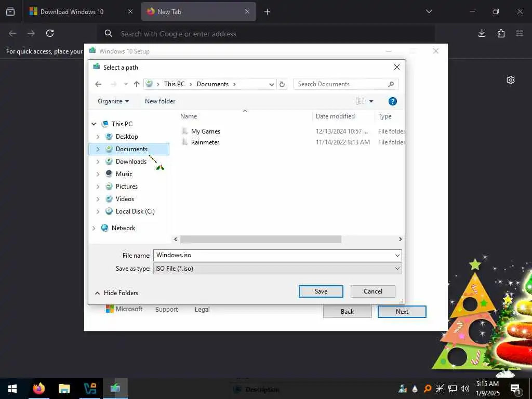Select Desktop in the navigation tree
The image size is (532, 399).
pyautogui.click(x=127, y=137)
